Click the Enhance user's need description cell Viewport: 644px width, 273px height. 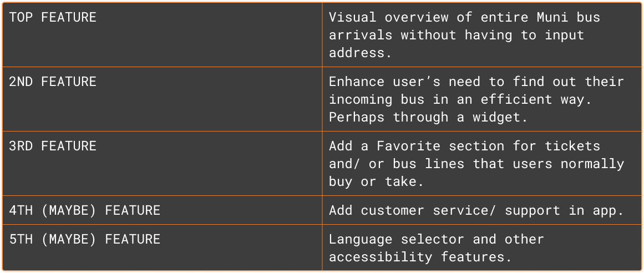[x=482, y=99]
